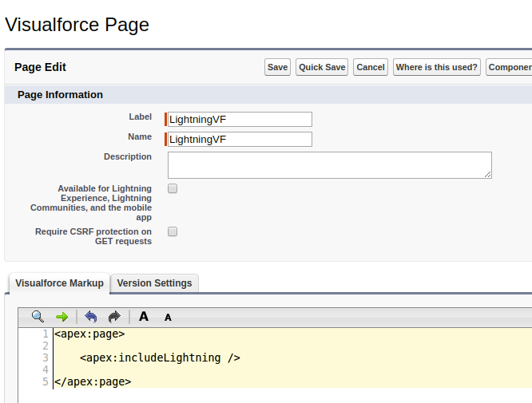This screenshot has width=532, height=403.
Task: Cancel the page edit
Action: [x=371, y=67]
